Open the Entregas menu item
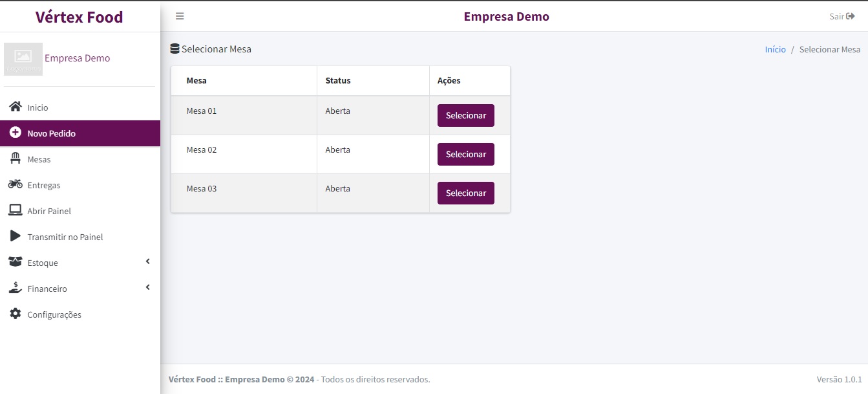868x394 pixels. tap(44, 185)
